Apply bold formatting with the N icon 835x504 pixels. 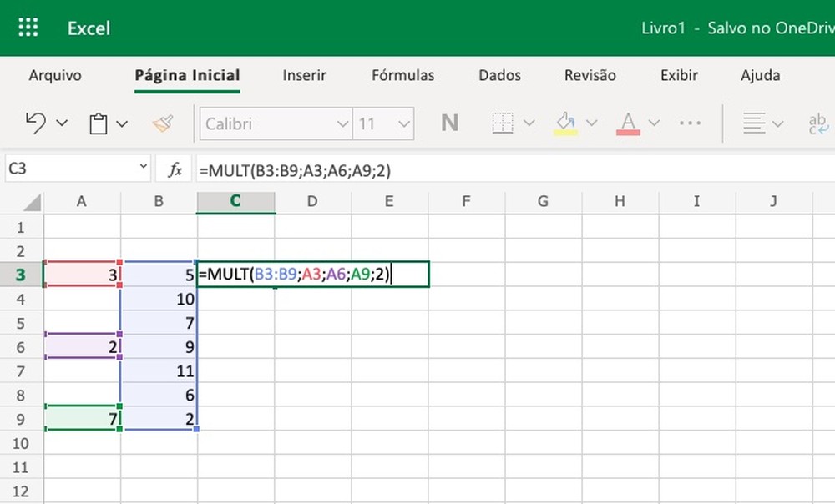449,123
